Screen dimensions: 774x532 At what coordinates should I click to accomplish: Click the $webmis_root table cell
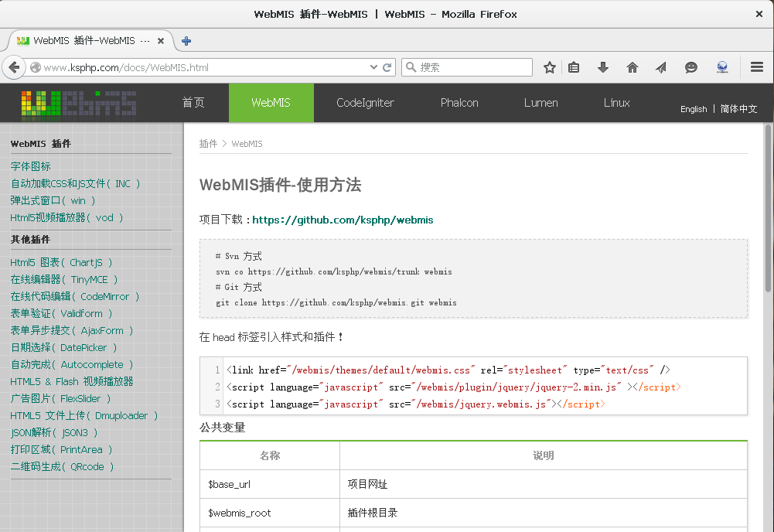click(x=270, y=513)
